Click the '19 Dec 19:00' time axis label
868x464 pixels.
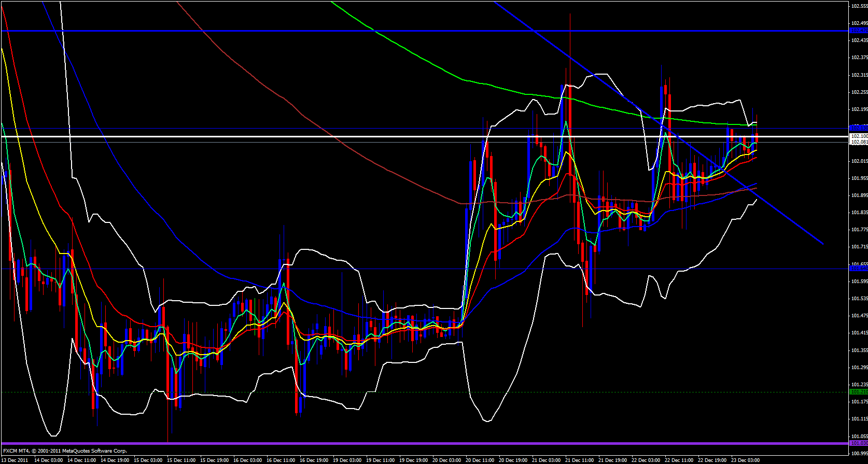click(414, 460)
